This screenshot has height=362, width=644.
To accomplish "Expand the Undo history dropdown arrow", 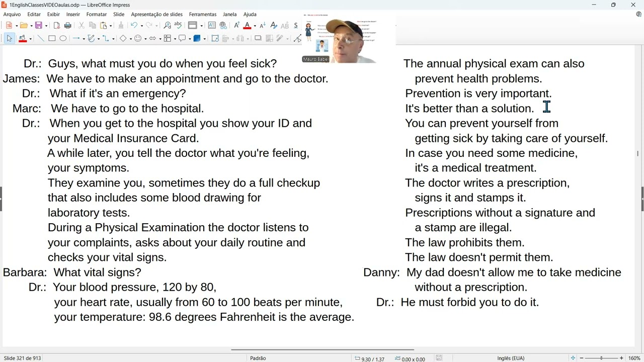I will coord(141,26).
